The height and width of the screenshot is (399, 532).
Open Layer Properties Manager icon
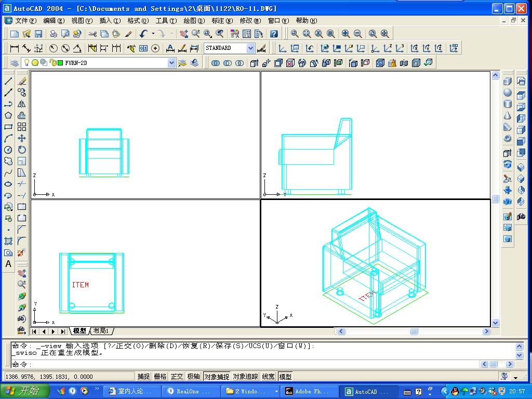(14, 63)
